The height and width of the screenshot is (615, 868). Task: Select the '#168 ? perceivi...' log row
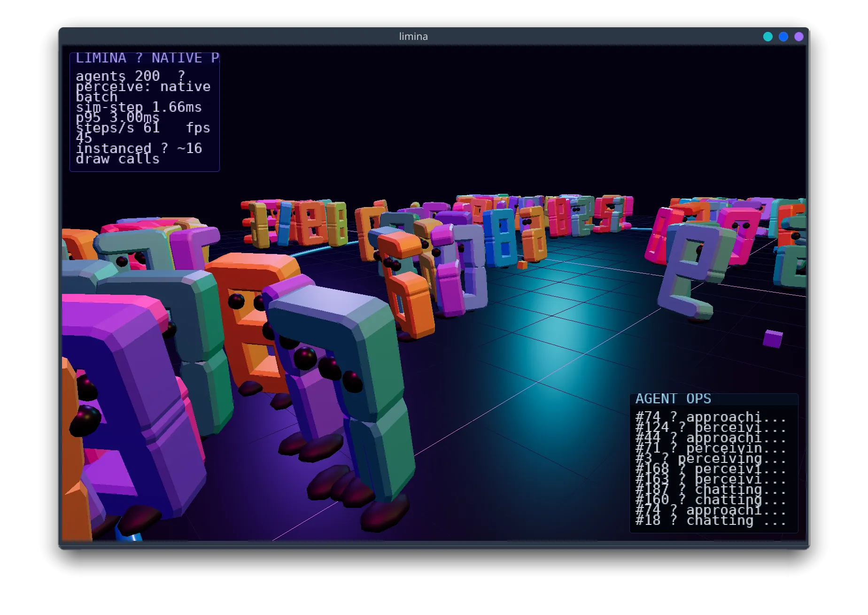pyautogui.click(x=711, y=469)
